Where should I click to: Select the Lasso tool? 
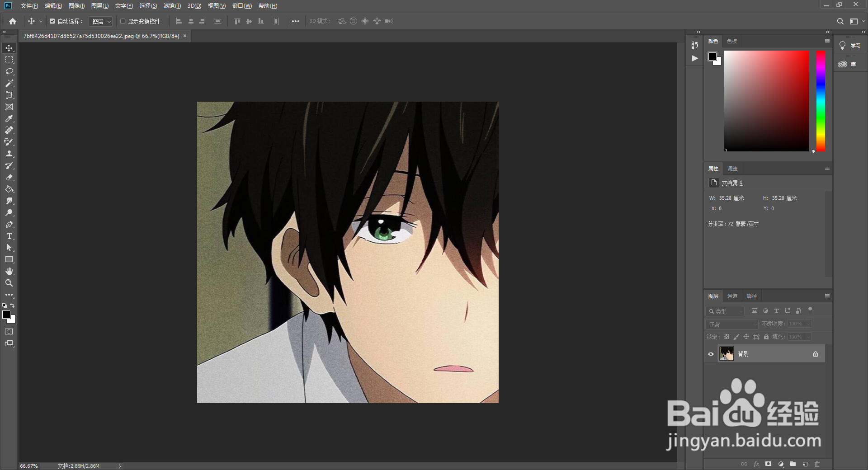[9, 71]
